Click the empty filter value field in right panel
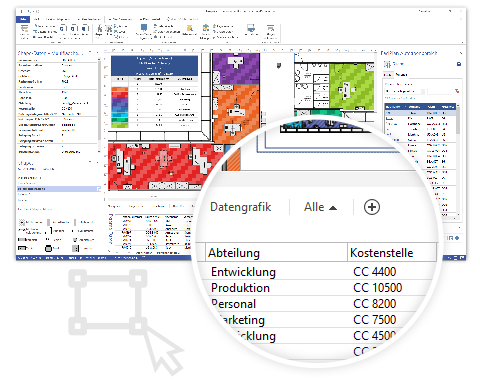The height and width of the screenshot is (380, 480). (439, 91)
